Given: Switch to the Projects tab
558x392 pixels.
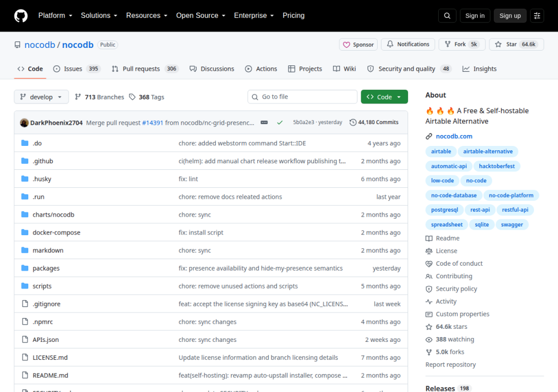Looking at the screenshot, I should coord(305,69).
